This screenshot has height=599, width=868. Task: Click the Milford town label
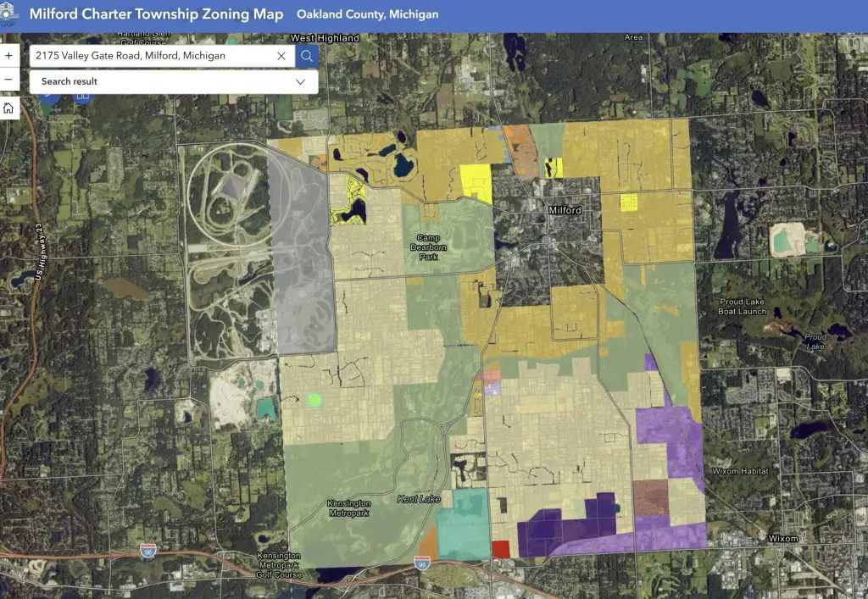[x=565, y=210]
